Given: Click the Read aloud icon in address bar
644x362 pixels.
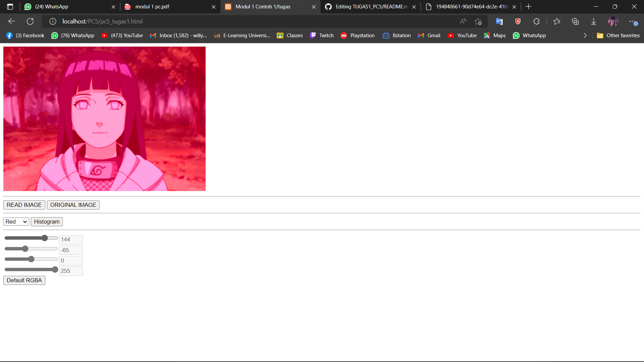Looking at the screenshot, I should click(463, 21).
